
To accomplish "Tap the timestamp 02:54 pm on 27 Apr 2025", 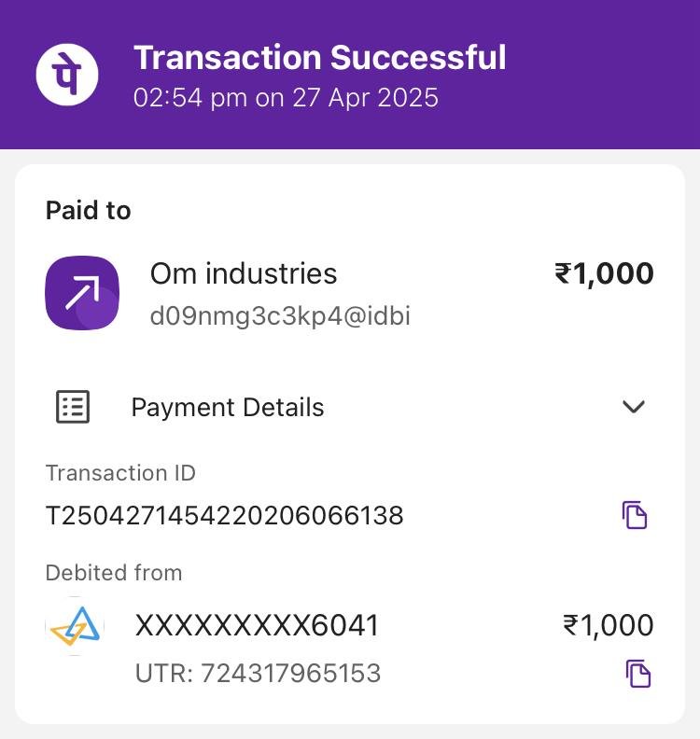I will point(286,98).
